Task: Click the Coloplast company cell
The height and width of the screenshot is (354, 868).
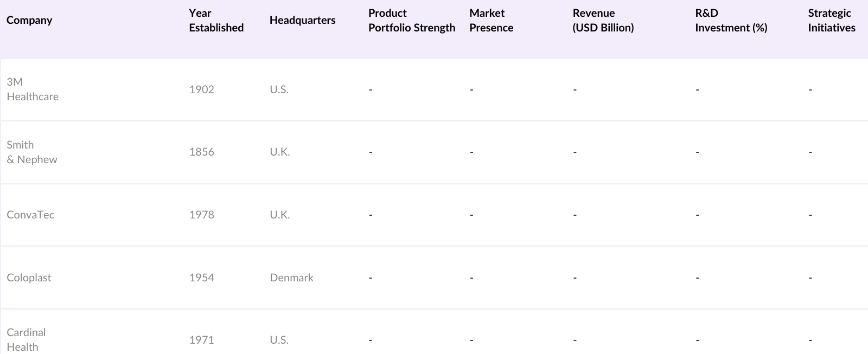Action: coord(29,278)
